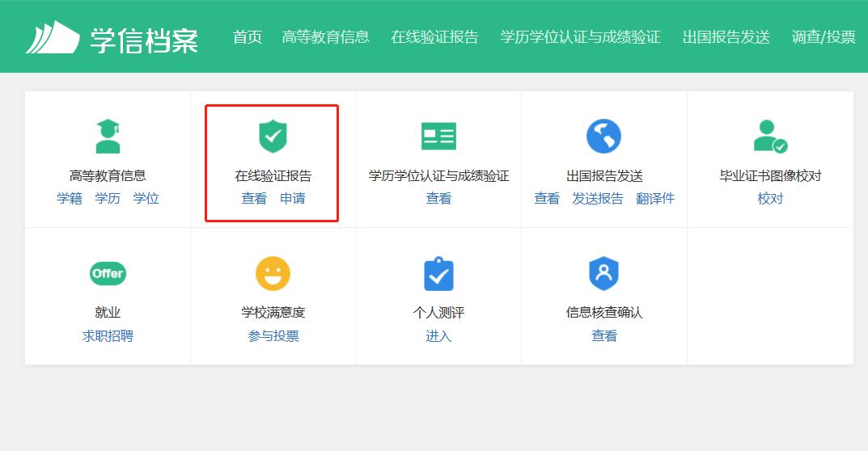Click the blue globe icon for 出国报告发送
The height and width of the screenshot is (451, 868).
tap(603, 136)
